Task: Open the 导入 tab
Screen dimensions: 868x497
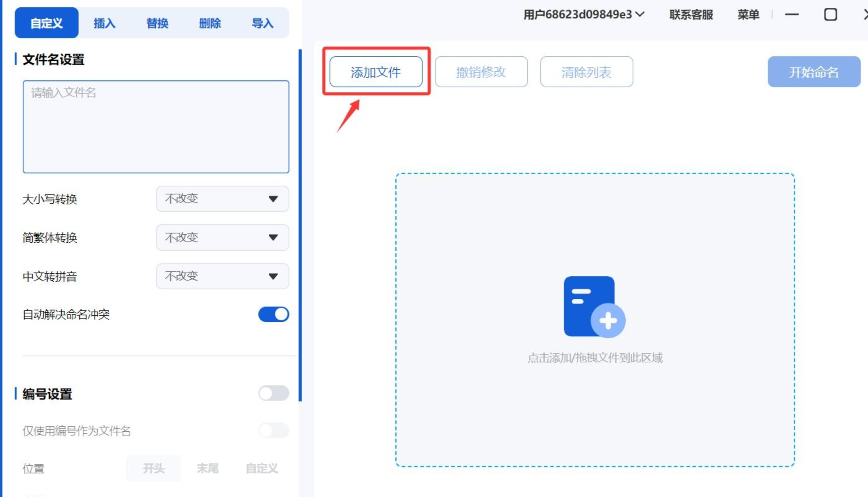Action: [262, 23]
